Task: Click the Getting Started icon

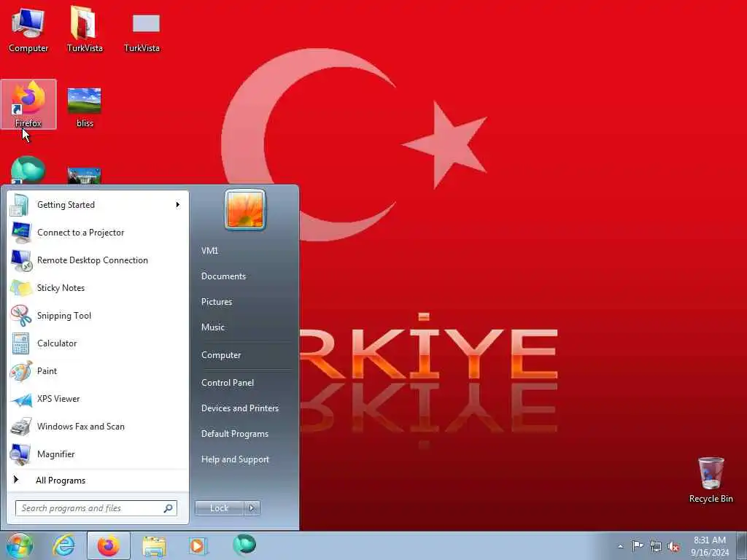Action: (20, 205)
